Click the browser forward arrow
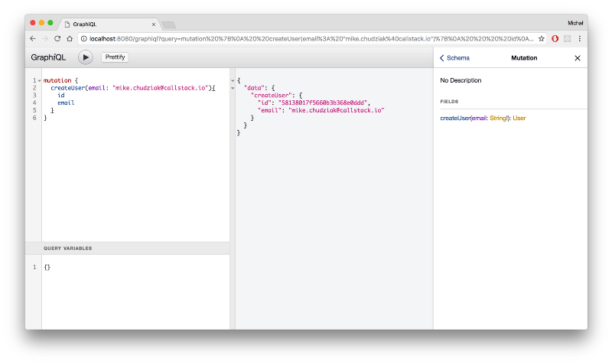 (45, 39)
